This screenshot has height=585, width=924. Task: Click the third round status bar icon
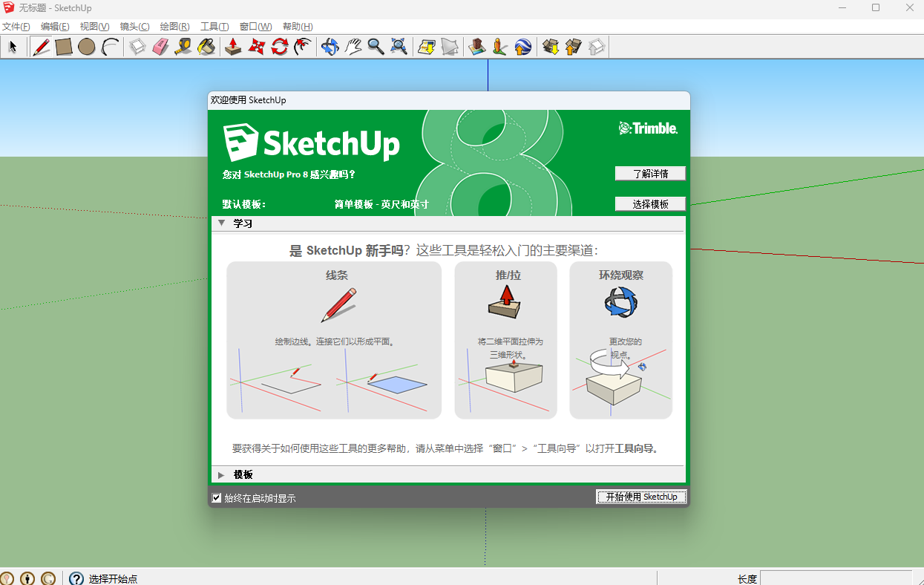tap(48, 578)
